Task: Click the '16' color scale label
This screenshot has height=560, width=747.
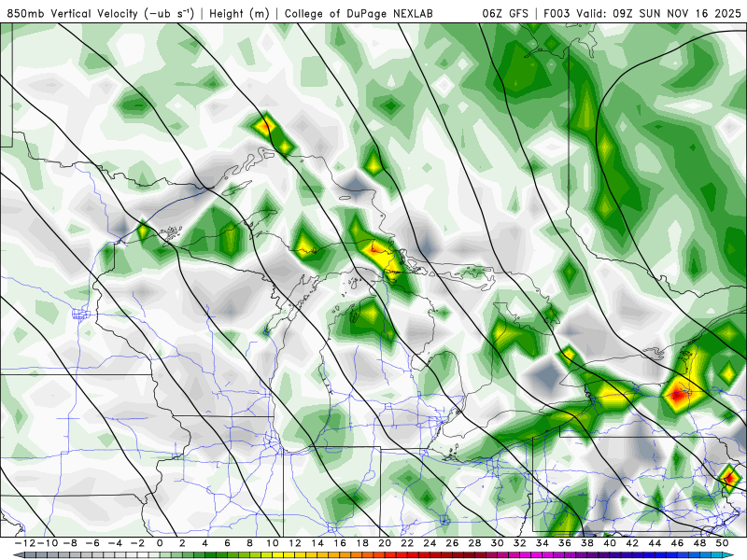Action: 340,543
